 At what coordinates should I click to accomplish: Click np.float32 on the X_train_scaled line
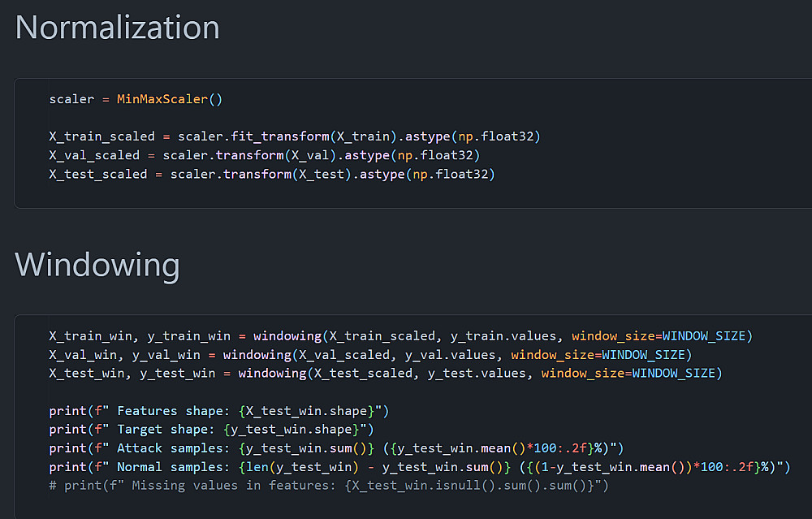tap(500, 136)
